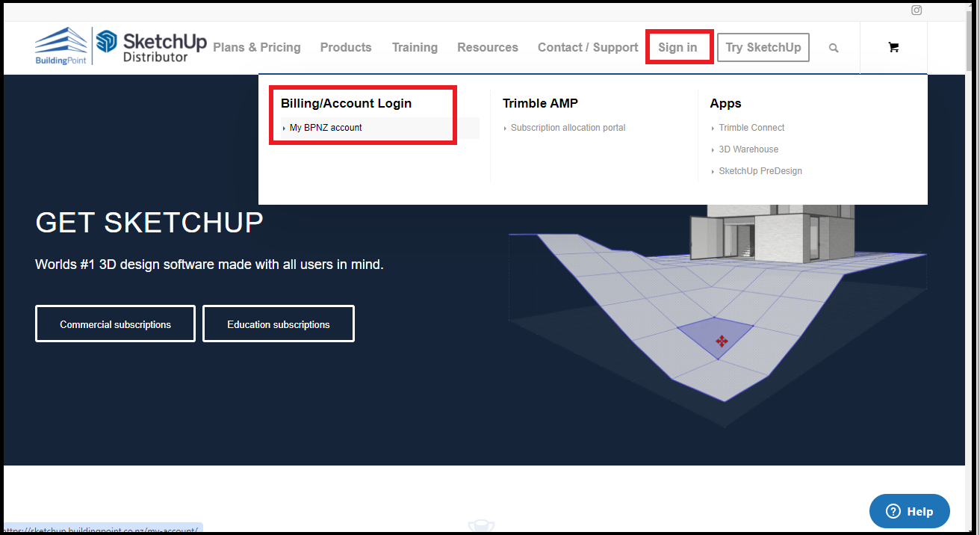The width and height of the screenshot is (980, 535).
Task: Go to 3D Warehouse link
Action: coord(748,149)
